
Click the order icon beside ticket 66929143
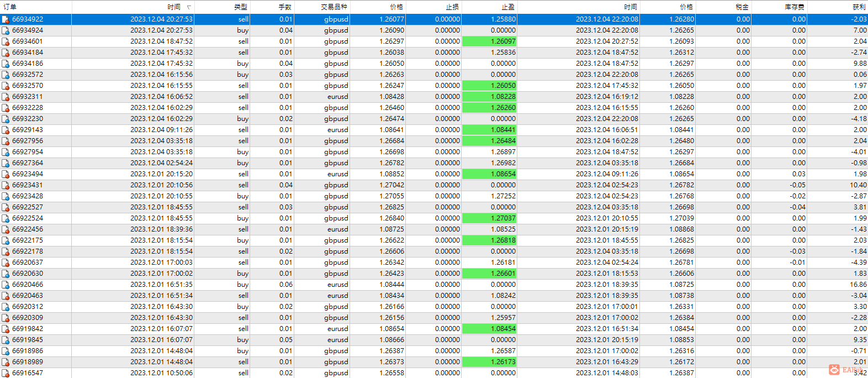coord(6,130)
